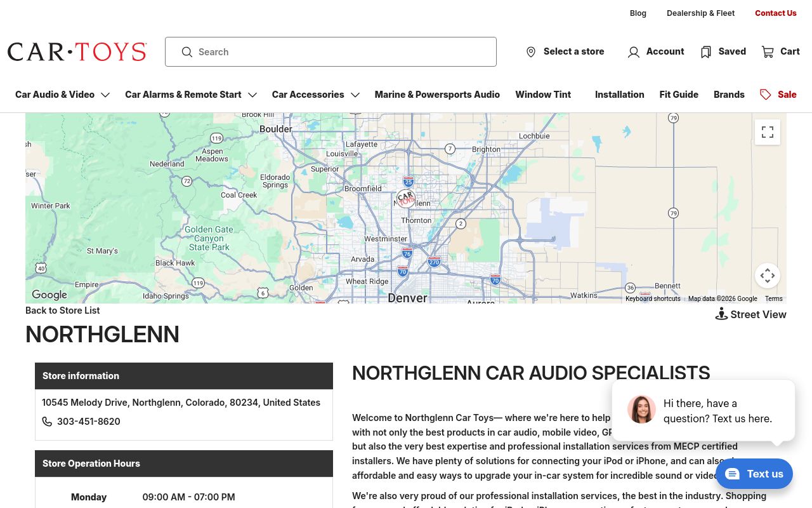Viewport: 812px width, 508px height.
Task: Click the store phone icon
Action: pyautogui.click(x=47, y=422)
